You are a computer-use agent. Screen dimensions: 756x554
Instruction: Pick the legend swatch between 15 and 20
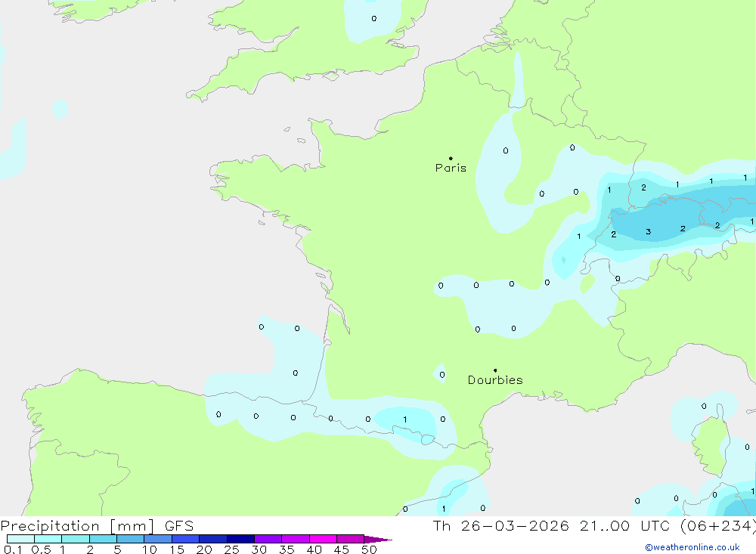(186, 539)
